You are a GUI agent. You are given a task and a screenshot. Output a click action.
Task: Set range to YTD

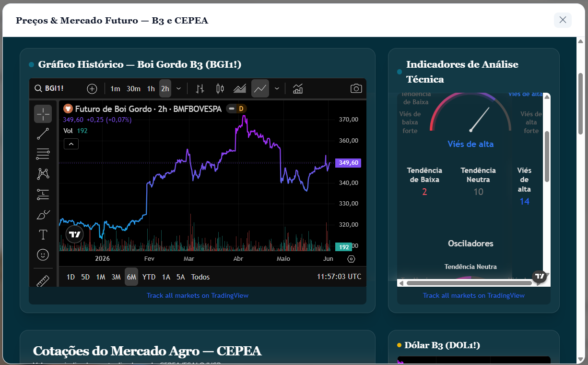coord(149,277)
